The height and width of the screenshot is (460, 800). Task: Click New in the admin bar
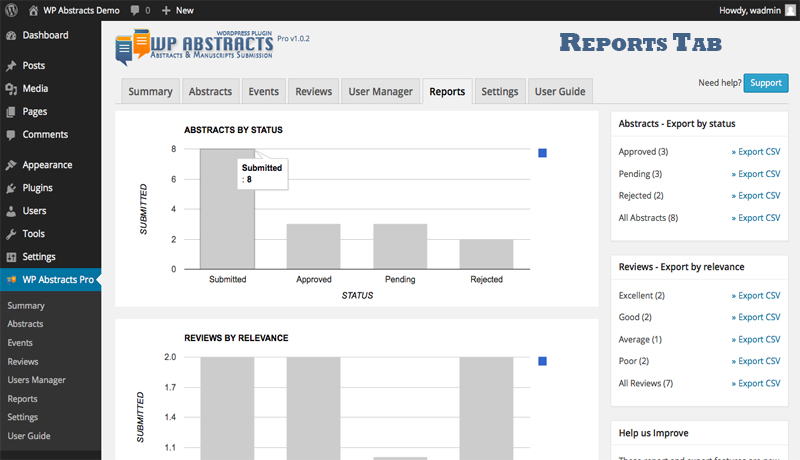click(x=185, y=10)
